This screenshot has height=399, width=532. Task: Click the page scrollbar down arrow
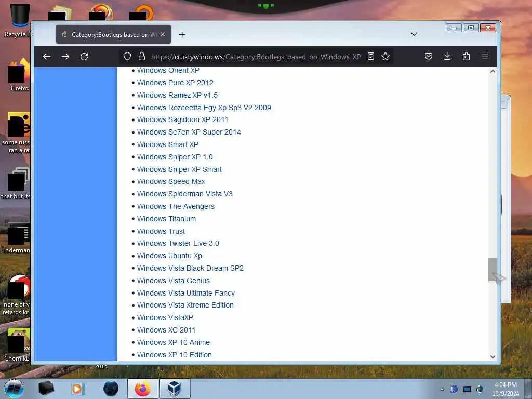493,356
